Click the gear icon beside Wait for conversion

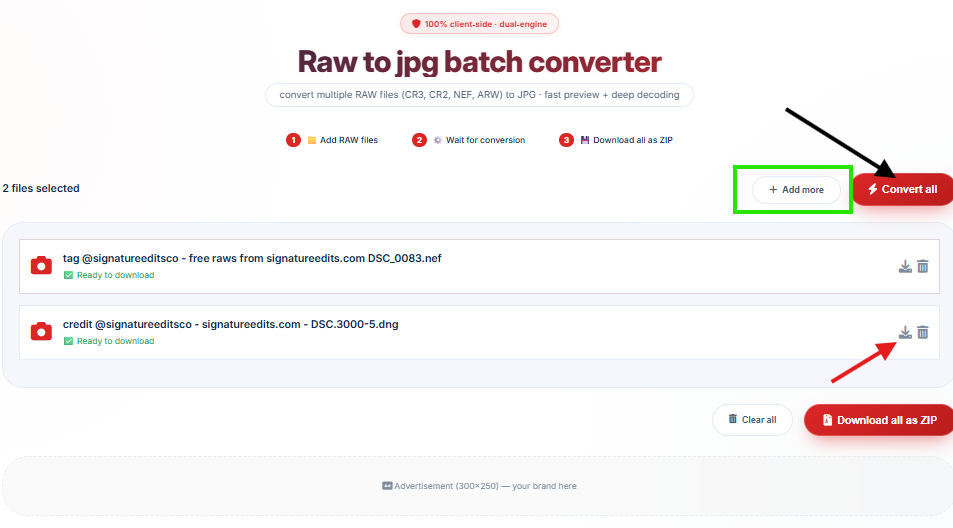[x=438, y=140]
